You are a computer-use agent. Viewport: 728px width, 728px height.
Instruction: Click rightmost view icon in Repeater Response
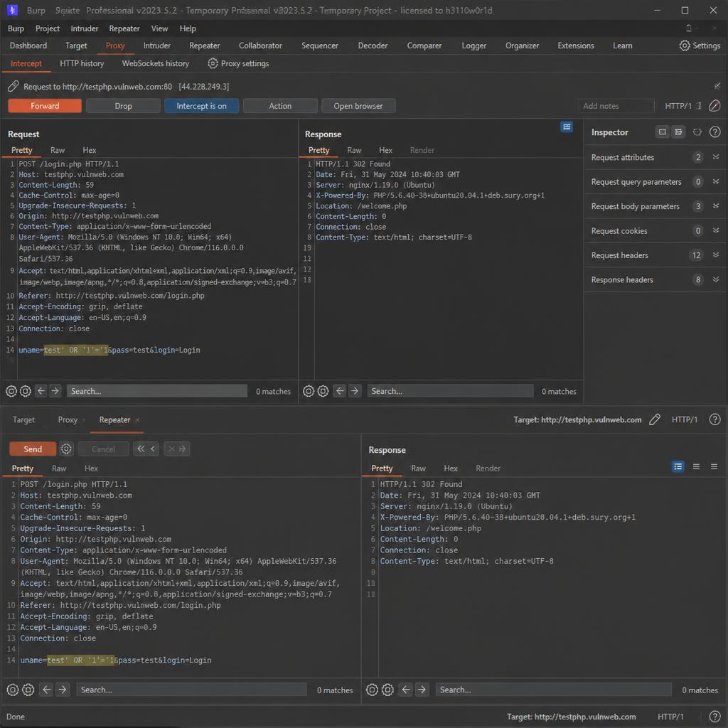point(714,466)
